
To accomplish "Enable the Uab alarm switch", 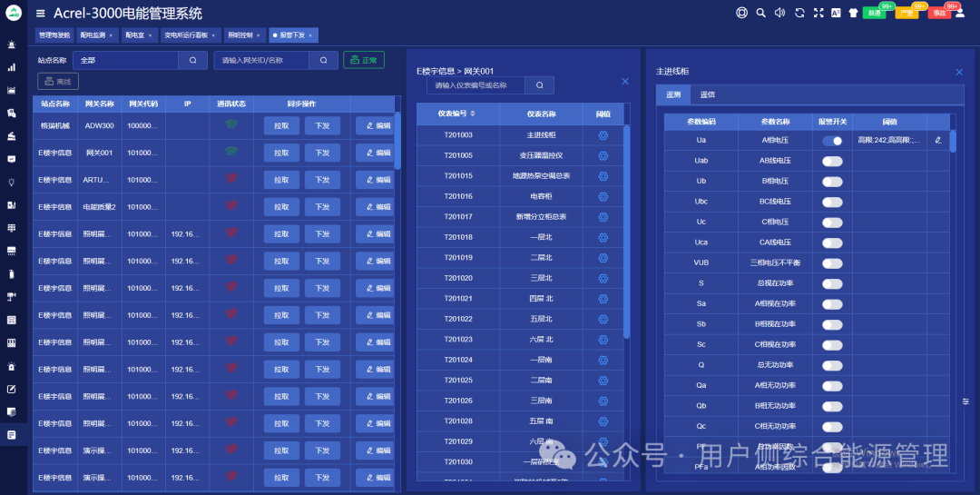I will click(832, 162).
